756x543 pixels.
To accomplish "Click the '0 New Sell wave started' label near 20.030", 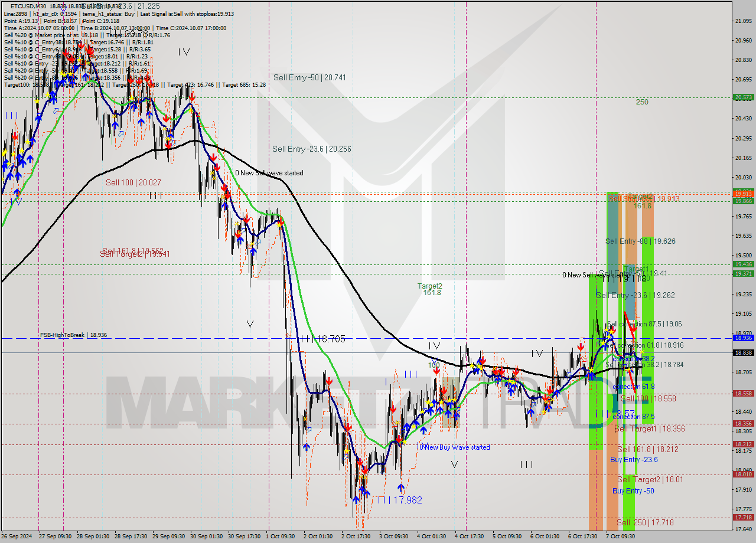I will (x=269, y=173).
